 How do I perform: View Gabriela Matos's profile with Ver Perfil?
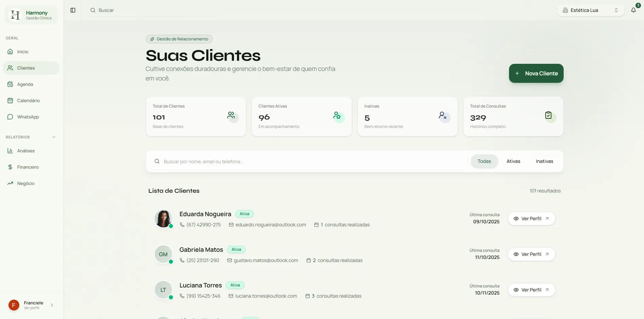531,254
